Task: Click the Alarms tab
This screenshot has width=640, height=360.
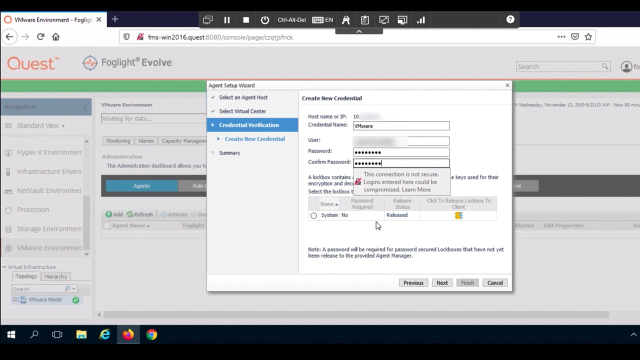Action: 146,141
